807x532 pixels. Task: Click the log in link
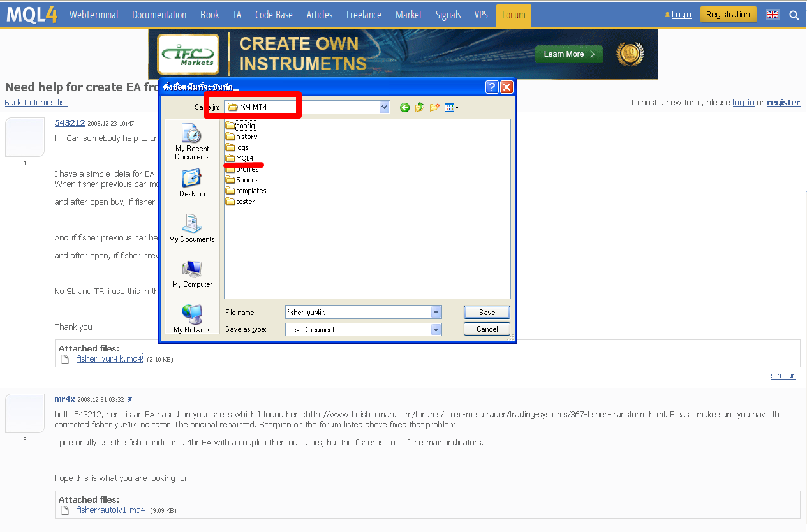(x=743, y=102)
